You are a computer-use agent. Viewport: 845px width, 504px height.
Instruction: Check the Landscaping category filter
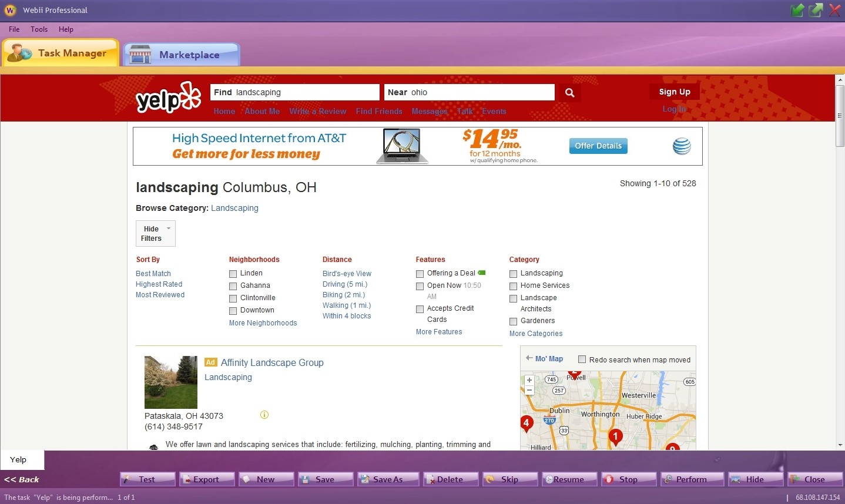pyautogui.click(x=513, y=274)
